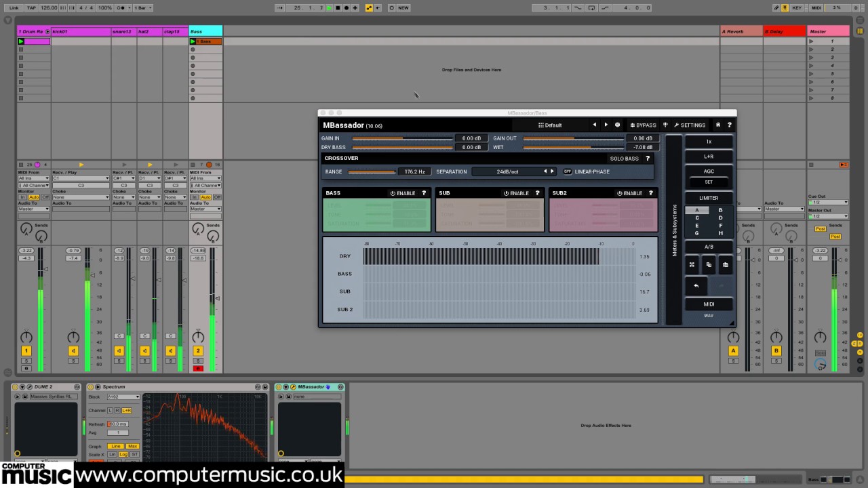Viewport: 868px width, 488px height.
Task: Expand Meters & Subsystems side panel
Action: coord(673,230)
